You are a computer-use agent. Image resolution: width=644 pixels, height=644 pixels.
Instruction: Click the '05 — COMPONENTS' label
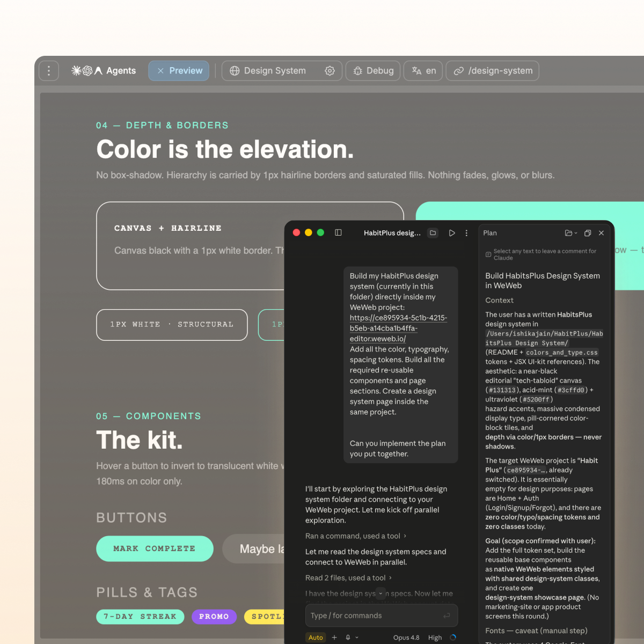click(x=149, y=416)
